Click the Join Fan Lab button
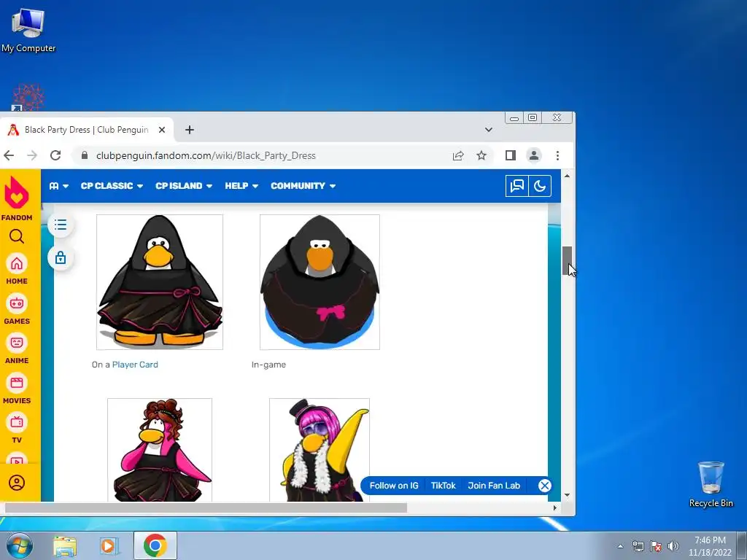This screenshot has height=560, width=747. (494, 485)
